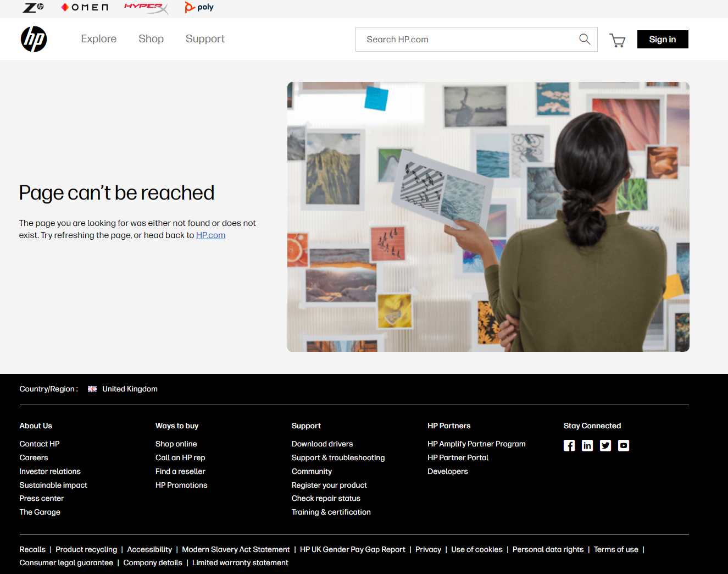Click the woman with photos hero image

pos(488,217)
